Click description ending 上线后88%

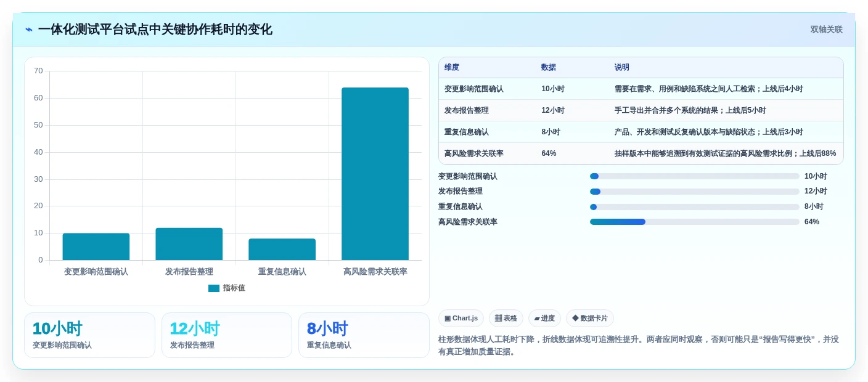[x=726, y=153]
